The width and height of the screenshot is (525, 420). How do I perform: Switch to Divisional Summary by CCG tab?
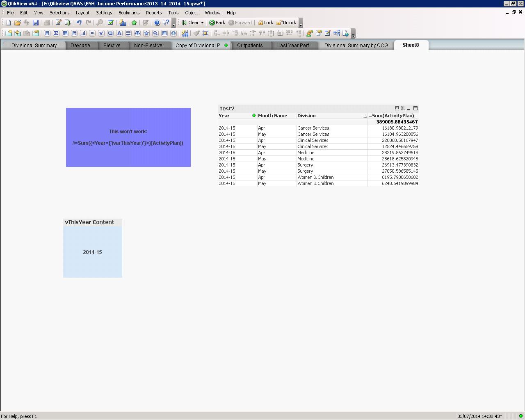356,46
